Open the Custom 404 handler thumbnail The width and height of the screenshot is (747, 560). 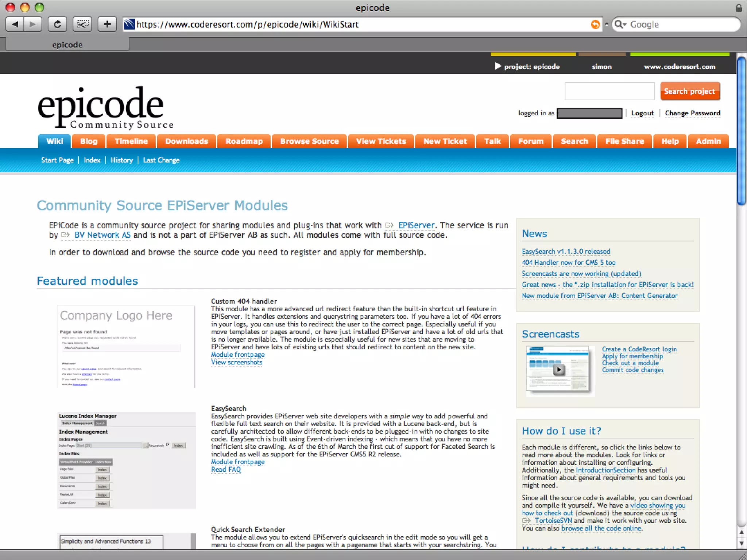pos(126,346)
